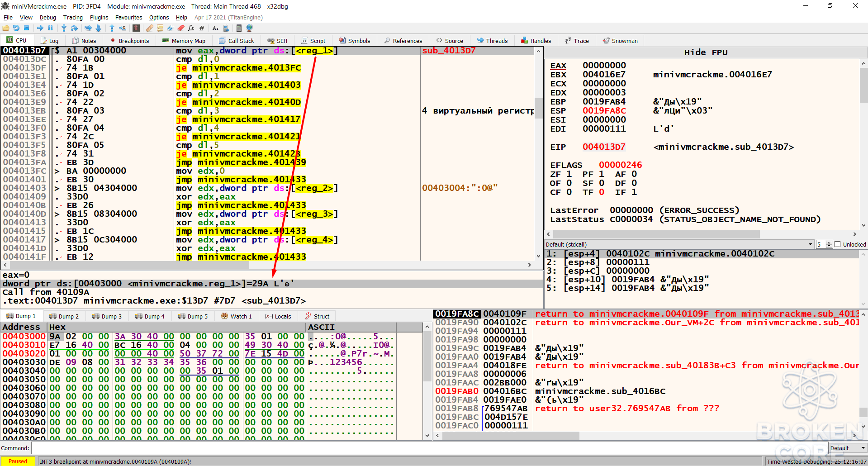Click the Step into icon
868x466 pixels.
pyautogui.click(x=64, y=28)
